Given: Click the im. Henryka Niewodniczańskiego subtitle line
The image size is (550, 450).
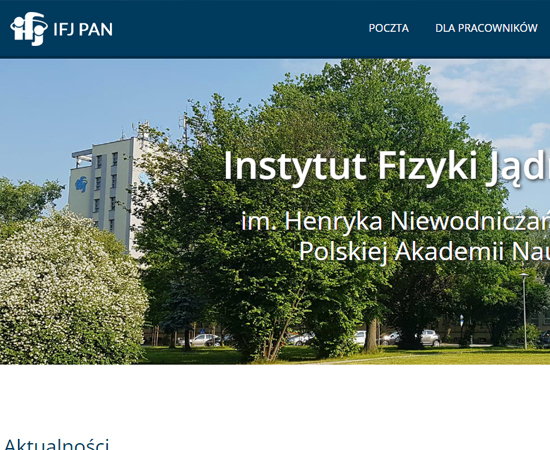Looking at the screenshot, I should [x=396, y=222].
